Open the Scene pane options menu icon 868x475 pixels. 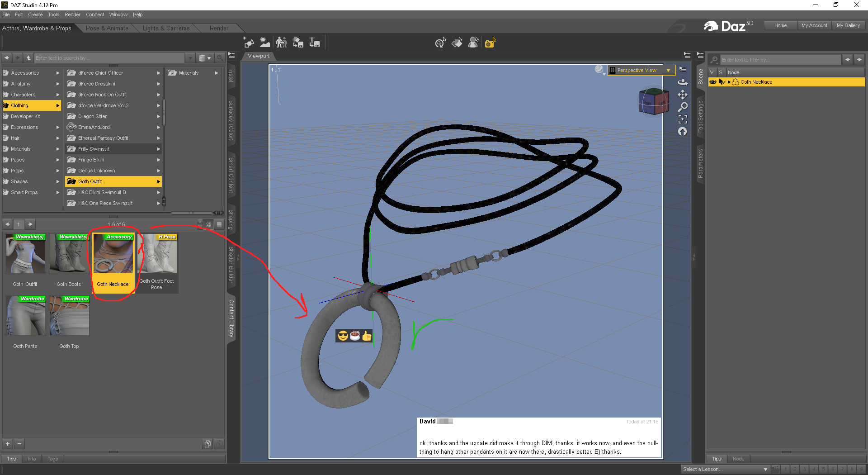point(700,56)
